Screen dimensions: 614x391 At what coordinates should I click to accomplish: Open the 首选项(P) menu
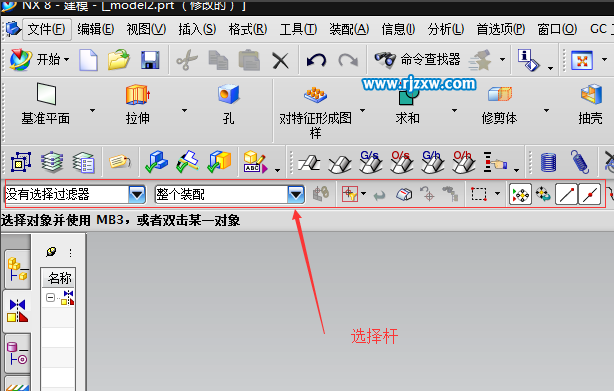500,29
